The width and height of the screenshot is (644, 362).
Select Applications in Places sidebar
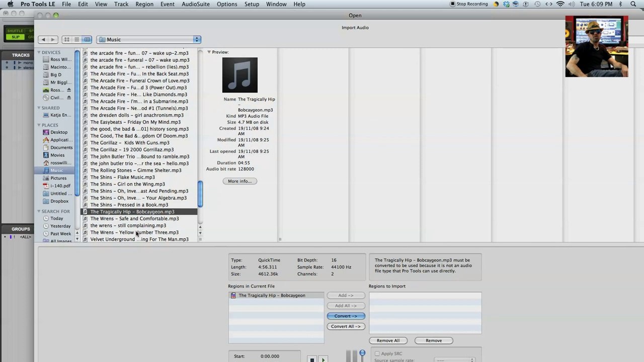point(58,140)
